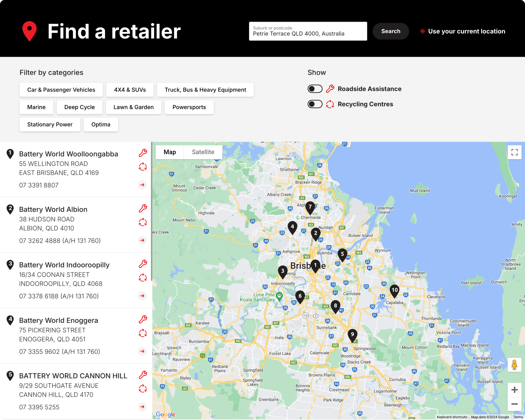Click the roadside assistance wrench icon for Battery World Woolloongabba

pyautogui.click(x=143, y=153)
